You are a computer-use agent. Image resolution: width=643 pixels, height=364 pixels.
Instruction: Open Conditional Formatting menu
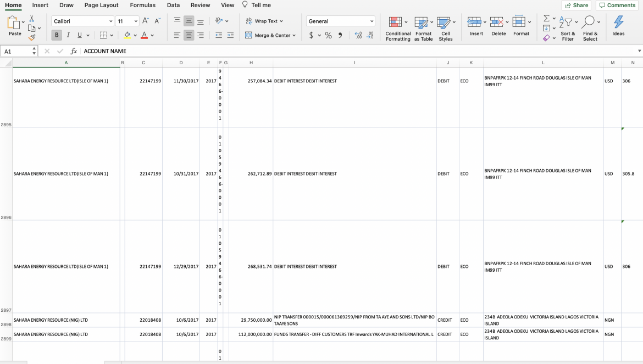pyautogui.click(x=398, y=29)
